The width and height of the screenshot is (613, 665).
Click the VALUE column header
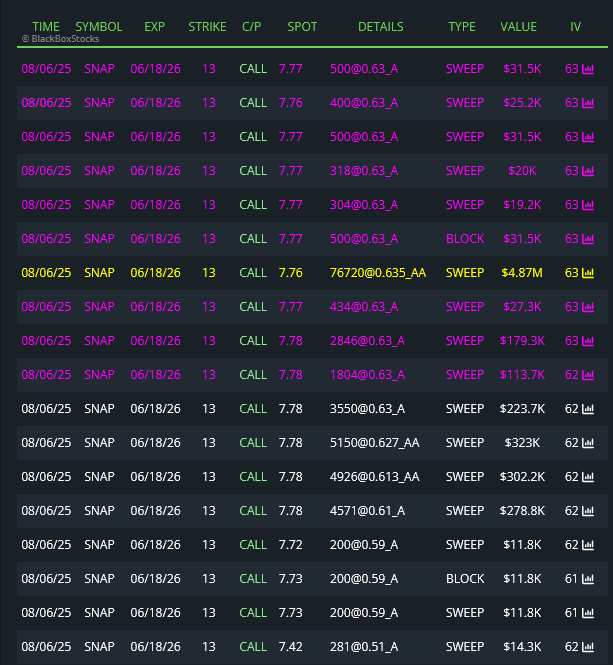518,27
